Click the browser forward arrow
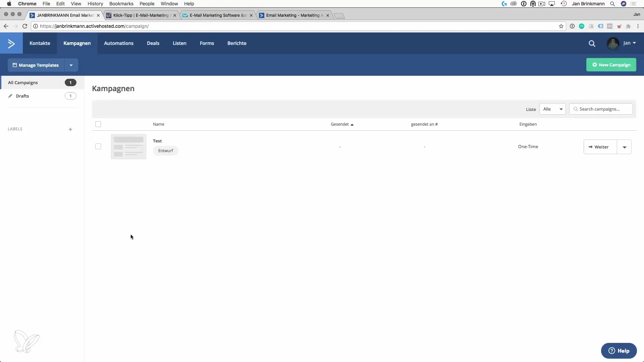 coord(15,26)
